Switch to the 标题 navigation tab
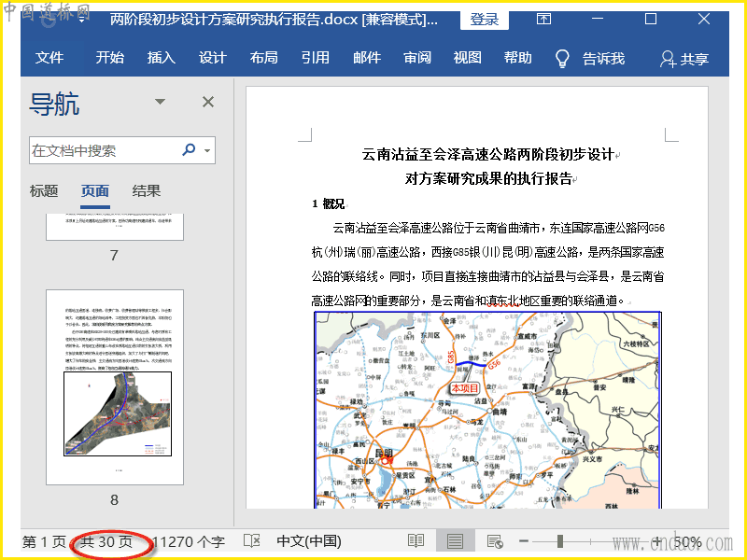This screenshot has width=747, height=560. click(44, 191)
